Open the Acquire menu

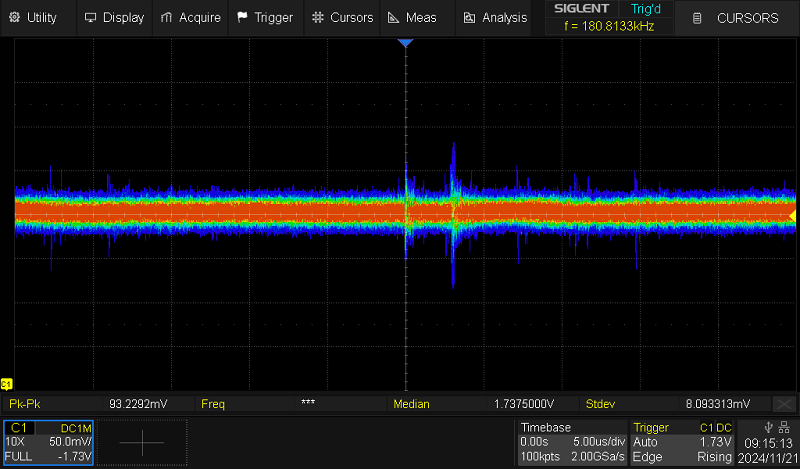(x=190, y=17)
